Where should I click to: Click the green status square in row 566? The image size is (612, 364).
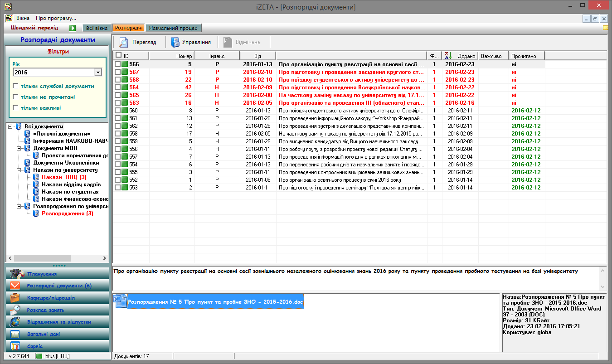[x=125, y=64]
